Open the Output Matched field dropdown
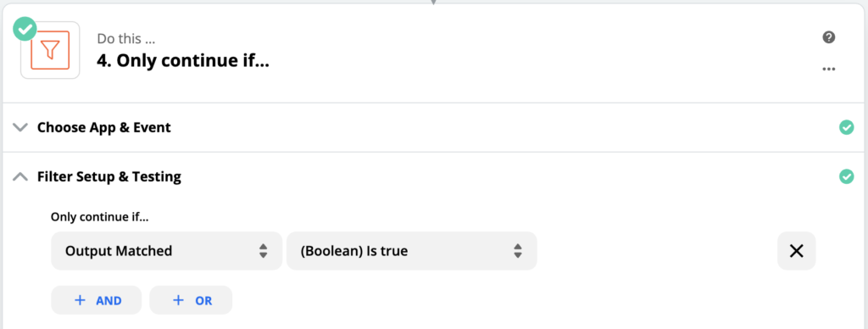 pyautogui.click(x=167, y=251)
